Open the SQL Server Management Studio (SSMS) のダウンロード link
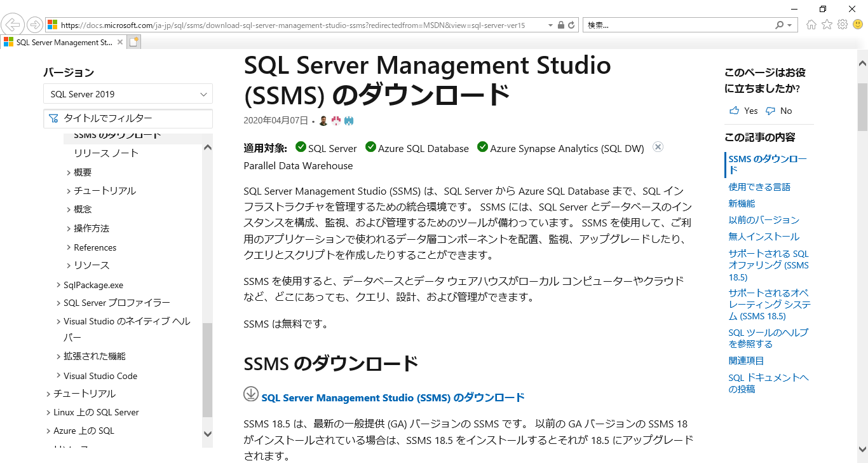 (x=393, y=397)
